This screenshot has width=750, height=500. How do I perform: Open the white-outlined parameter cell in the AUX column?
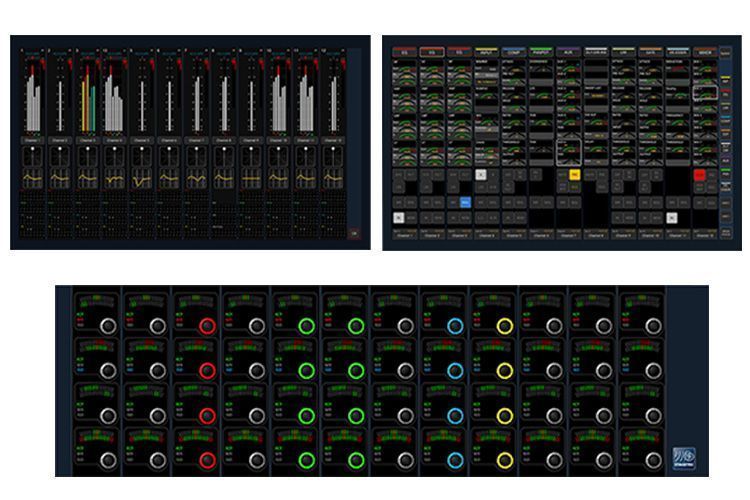(569, 152)
